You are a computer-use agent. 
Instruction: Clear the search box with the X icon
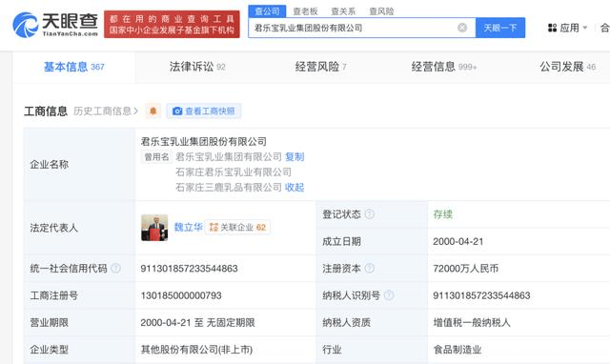pyautogui.click(x=461, y=28)
